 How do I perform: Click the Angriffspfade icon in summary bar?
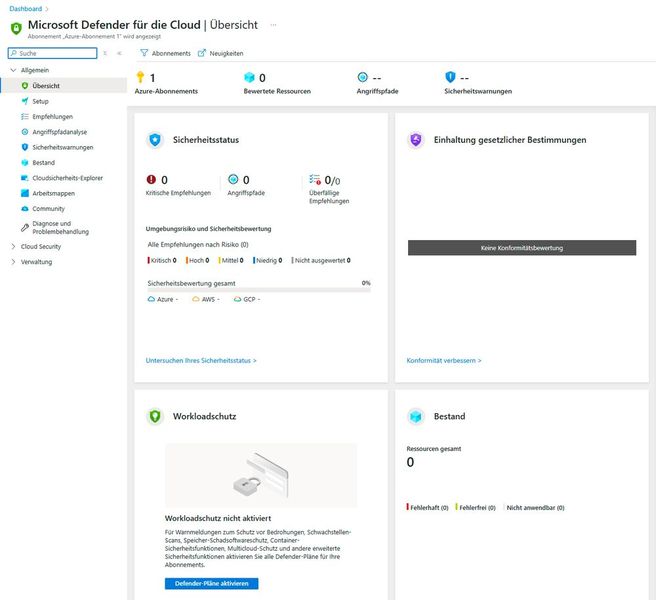pyautogui.click(x=362, y=77)
